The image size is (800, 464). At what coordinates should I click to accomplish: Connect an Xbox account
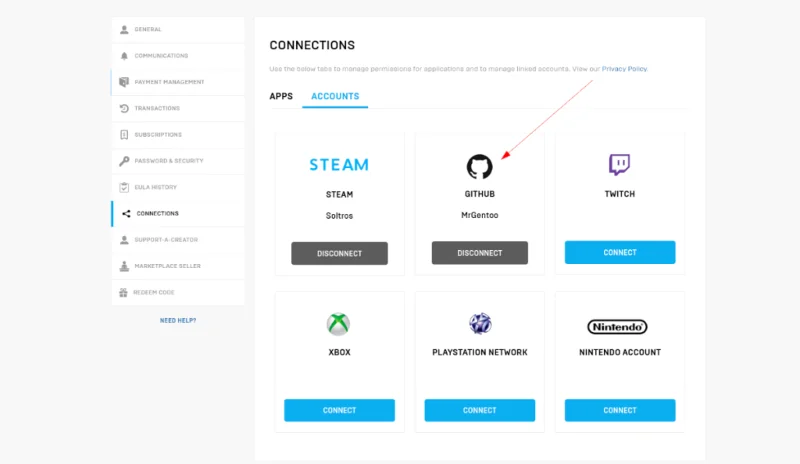pyautogui.click(x=339, y=410)
